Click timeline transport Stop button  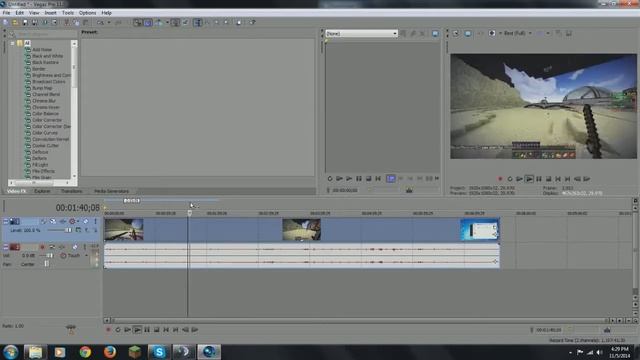156,330
